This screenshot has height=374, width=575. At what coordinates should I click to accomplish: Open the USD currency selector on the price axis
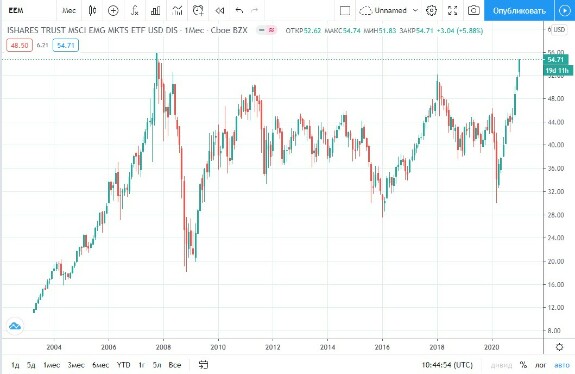click(x=559, y=30)
